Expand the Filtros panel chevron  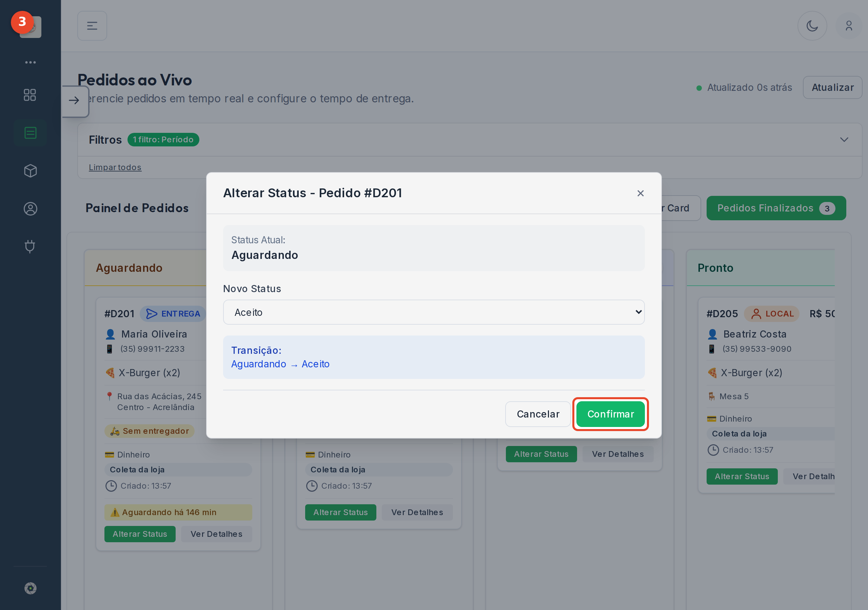coord(844,140)
